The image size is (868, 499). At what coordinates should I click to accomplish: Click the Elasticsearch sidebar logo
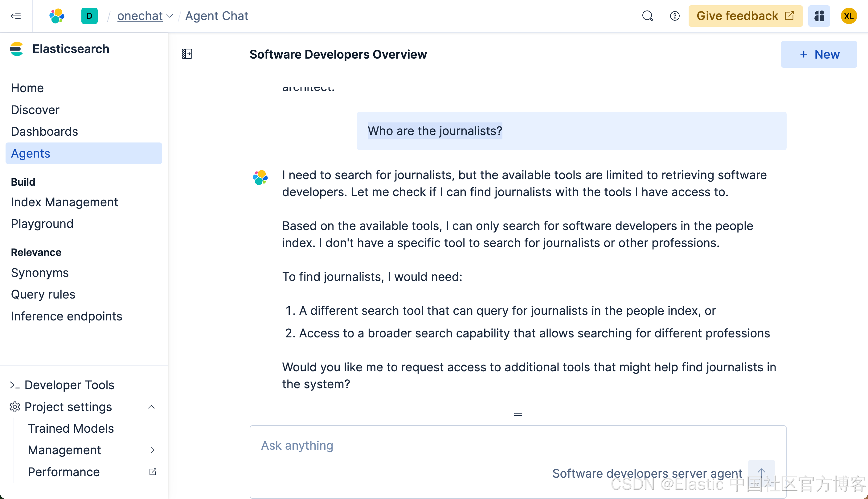click(x=16, y=49)
